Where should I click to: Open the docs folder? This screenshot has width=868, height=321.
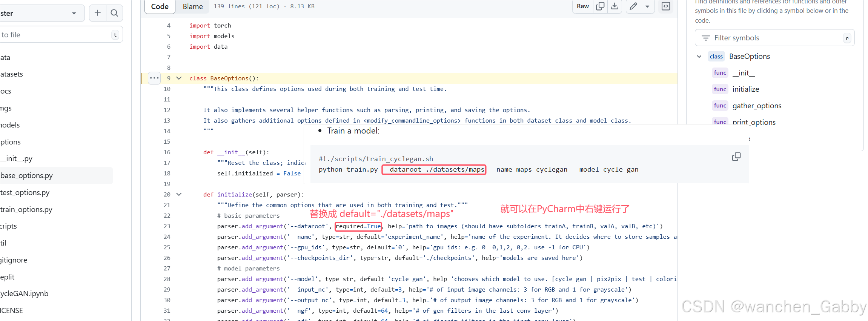click(x=6, y=91)
